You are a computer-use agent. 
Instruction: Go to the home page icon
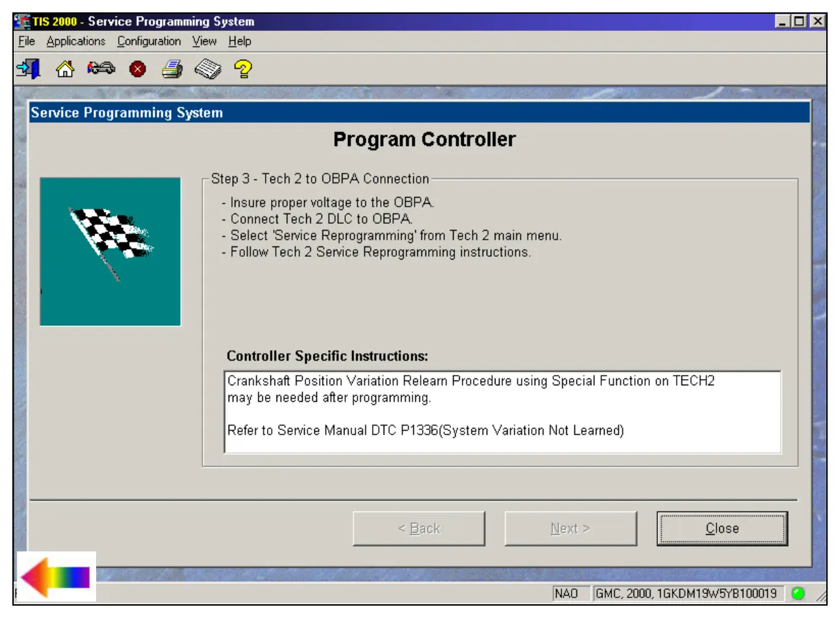(65, 69)
